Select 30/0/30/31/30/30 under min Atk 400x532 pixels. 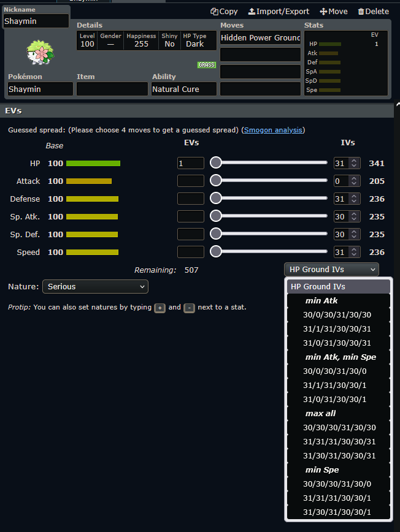[337, 314]
